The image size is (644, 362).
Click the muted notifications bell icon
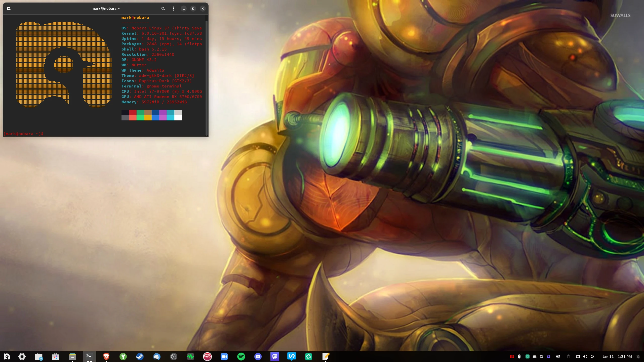click(638, 356)
